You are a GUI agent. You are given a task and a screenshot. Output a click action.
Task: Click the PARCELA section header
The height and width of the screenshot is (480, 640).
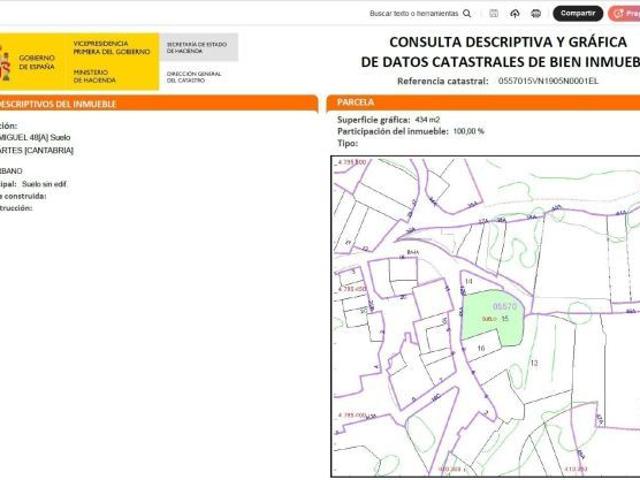click(357, 103)
